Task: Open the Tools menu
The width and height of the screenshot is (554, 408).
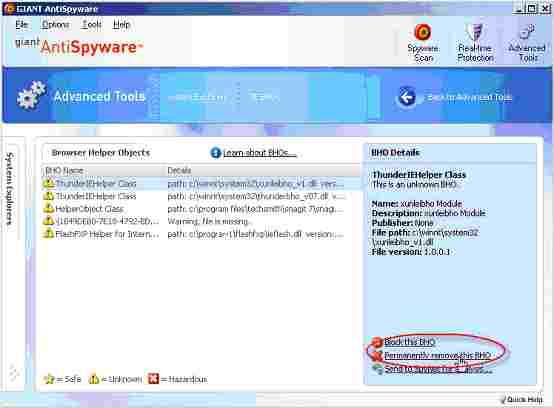Action: (92, 24)
